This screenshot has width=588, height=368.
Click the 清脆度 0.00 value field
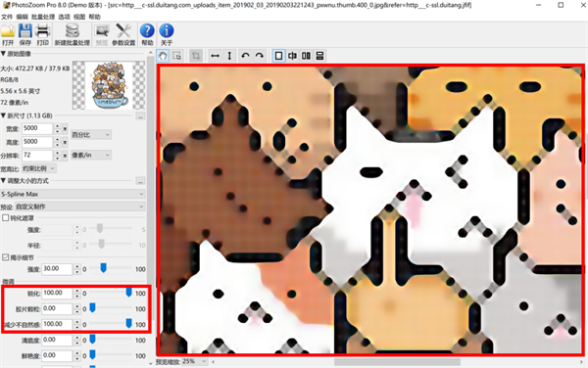pyautogui.click(x=57, y=340)
